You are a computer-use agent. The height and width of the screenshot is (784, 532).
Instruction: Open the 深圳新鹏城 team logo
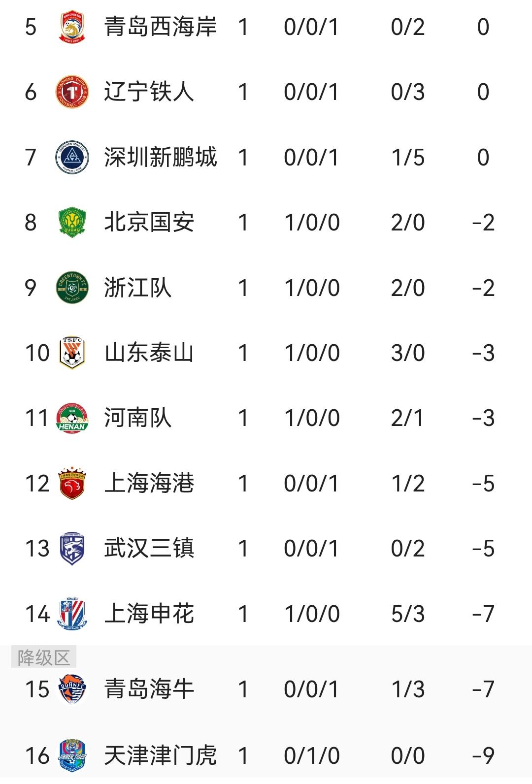click(x=72, y=158)
